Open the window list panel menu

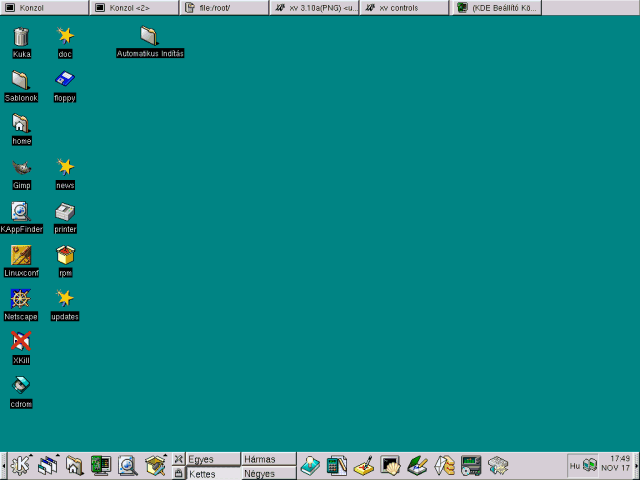tap(48, 465)
